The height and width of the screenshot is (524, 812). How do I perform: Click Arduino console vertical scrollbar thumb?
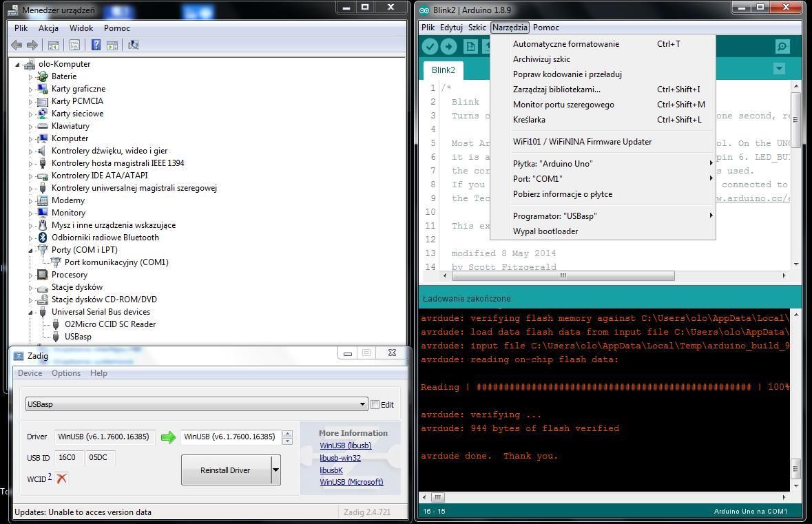796,469
